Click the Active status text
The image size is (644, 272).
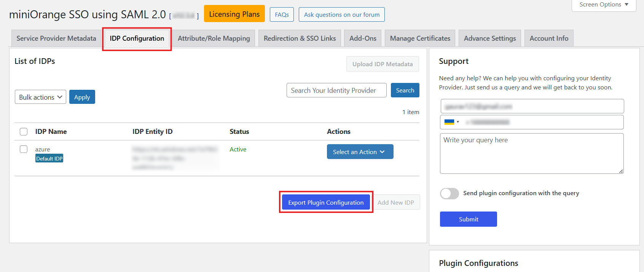point(238,150)
